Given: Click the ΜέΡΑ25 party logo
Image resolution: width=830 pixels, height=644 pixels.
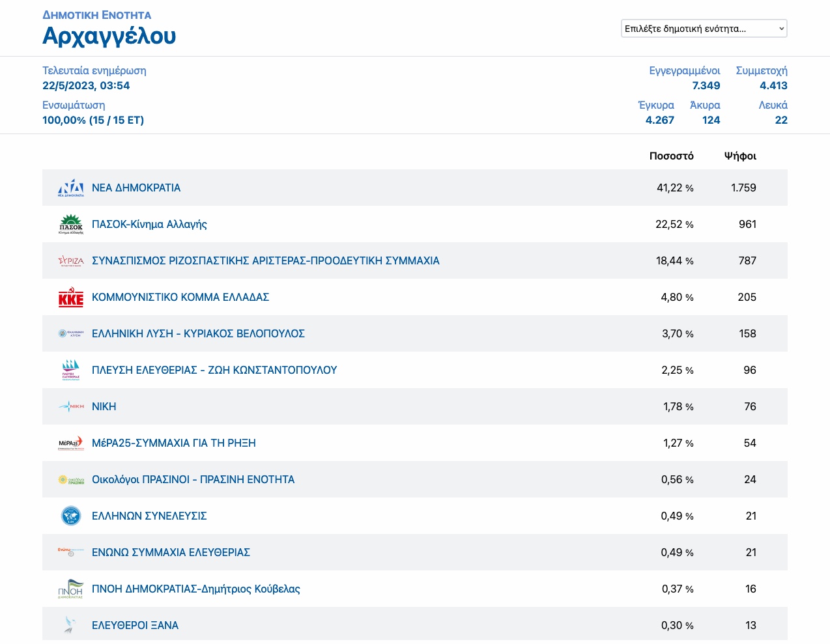Looking at the screenshot, I should coord(70,443).
